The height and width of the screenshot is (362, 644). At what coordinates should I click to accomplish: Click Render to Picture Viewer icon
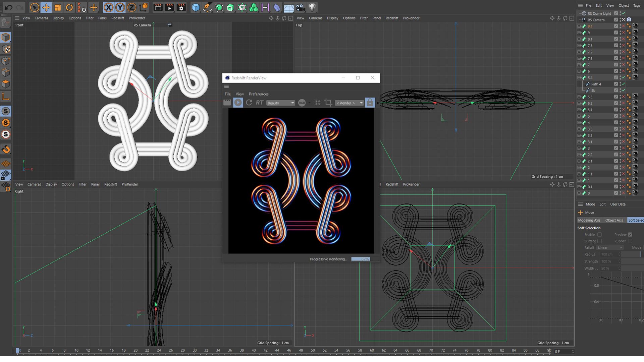click(170, 7)
